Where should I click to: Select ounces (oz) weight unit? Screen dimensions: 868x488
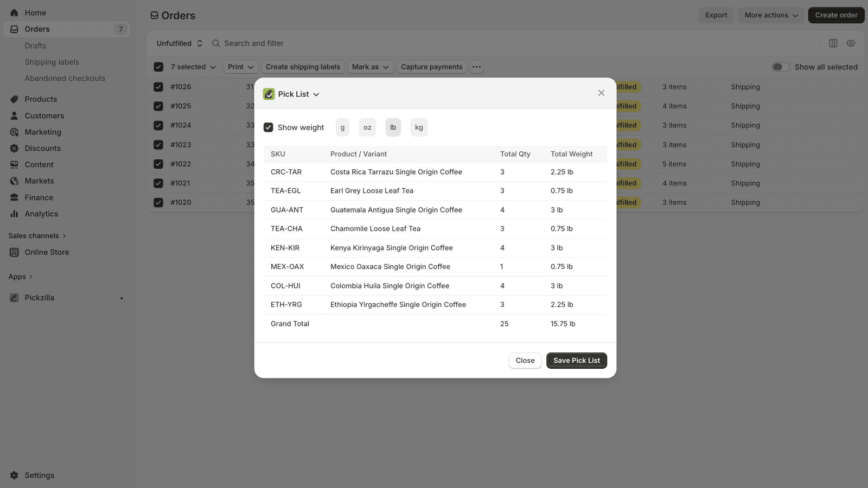pos(367,127)
